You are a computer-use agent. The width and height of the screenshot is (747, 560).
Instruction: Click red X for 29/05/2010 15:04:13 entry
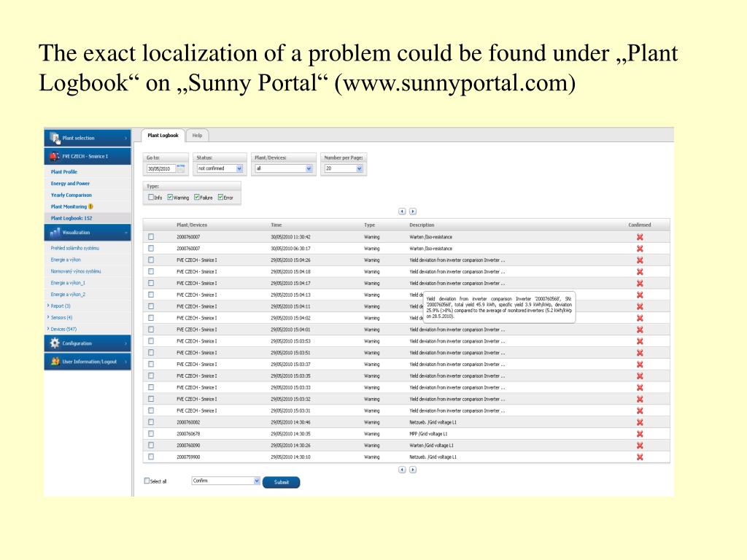[640, 295]
